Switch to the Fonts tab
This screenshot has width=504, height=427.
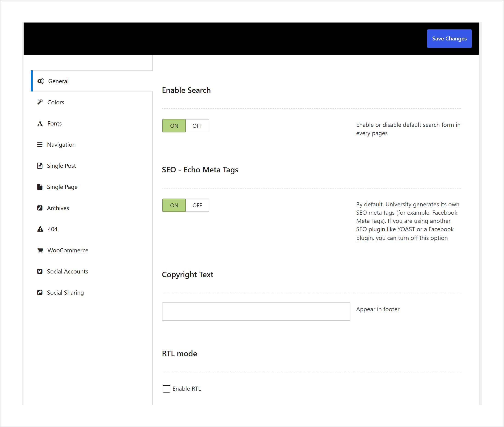click(x=92, y=123)
